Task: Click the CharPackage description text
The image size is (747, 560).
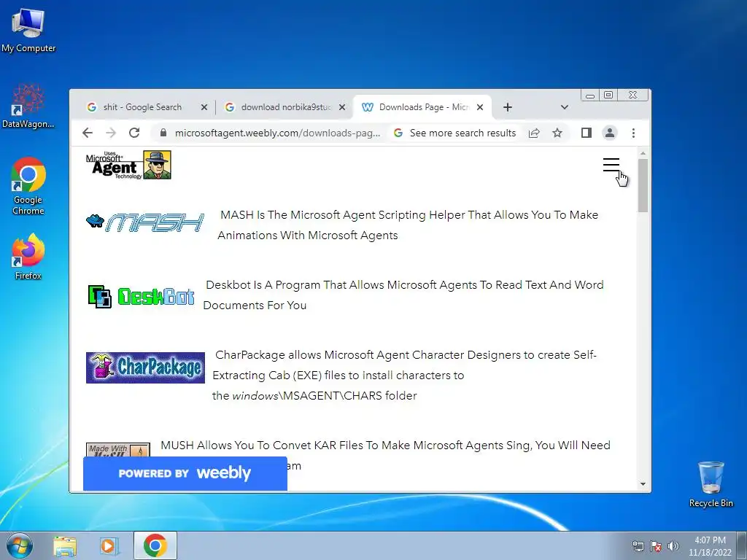Action: point(404,376)
